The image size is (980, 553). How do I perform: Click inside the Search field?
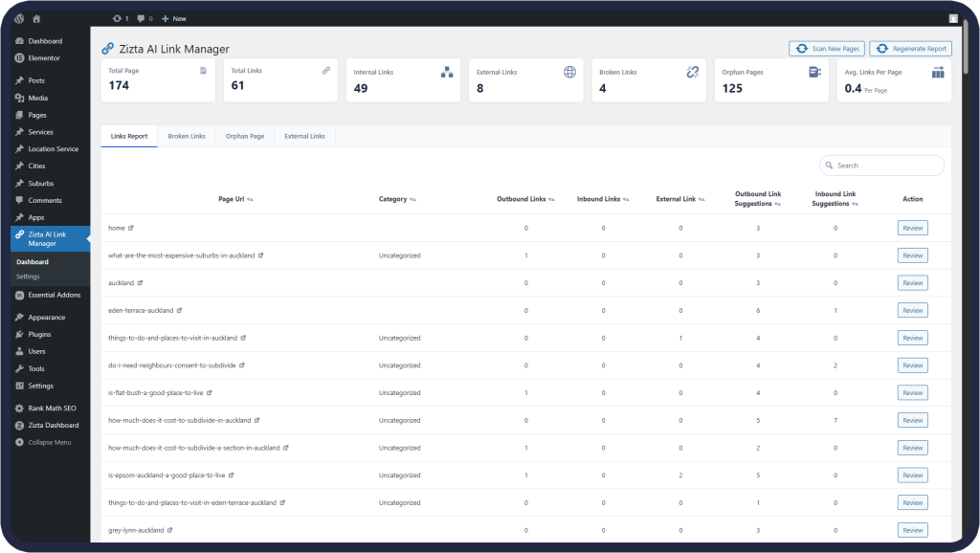pos(880,165)
